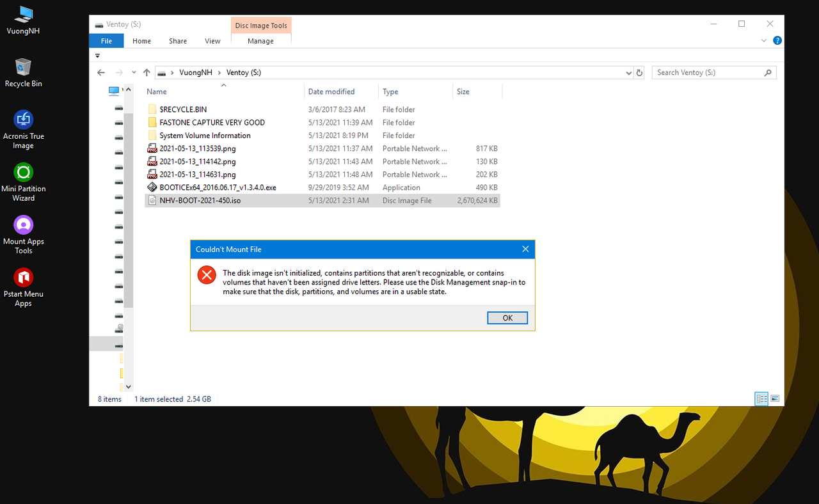Go up one folder level arrow
Image resolution: width=819 pixels, height=504 pixels.
(147, 72)
